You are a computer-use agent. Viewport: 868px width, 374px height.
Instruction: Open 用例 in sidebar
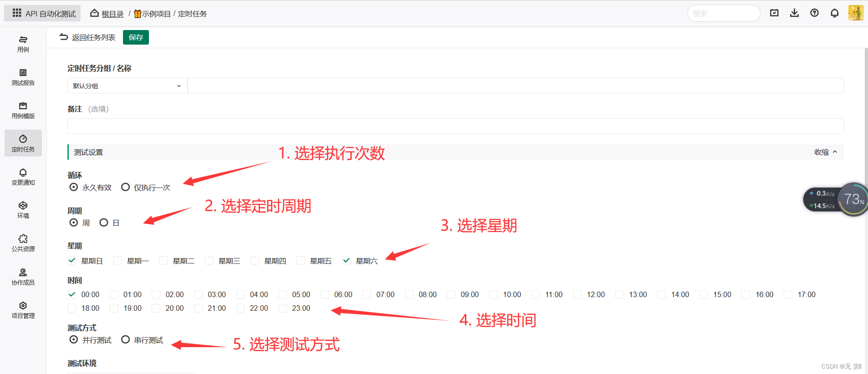(23, 44)
